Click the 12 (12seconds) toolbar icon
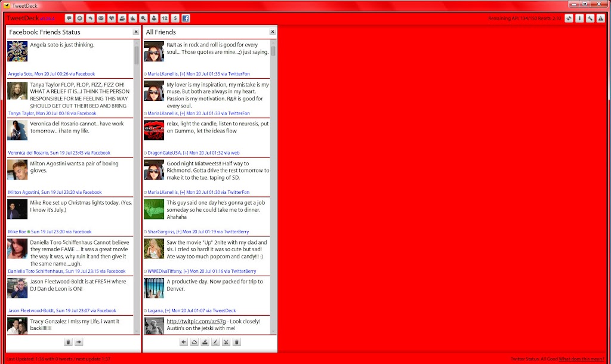The height and width of the screenshot is (364, 611). coord(165,18)
